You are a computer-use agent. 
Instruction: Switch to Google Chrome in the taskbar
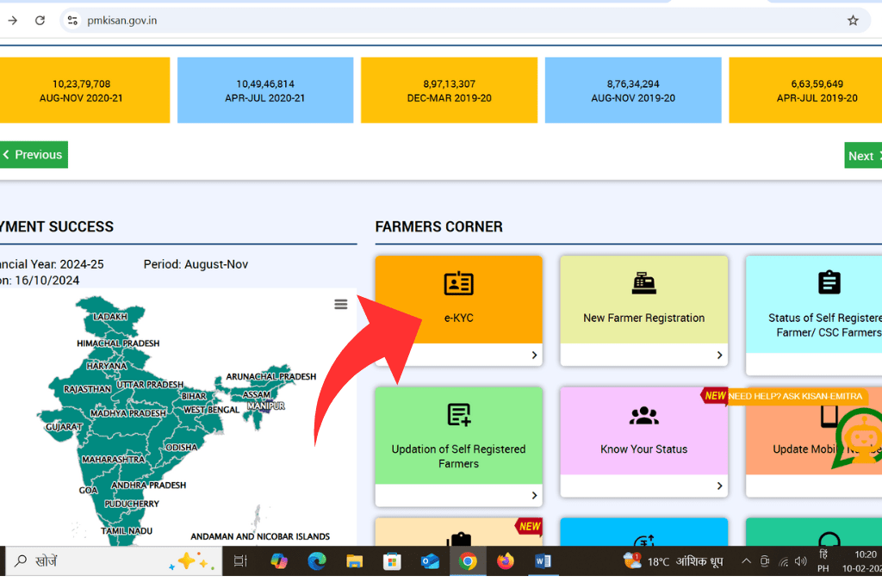point(468,561)
